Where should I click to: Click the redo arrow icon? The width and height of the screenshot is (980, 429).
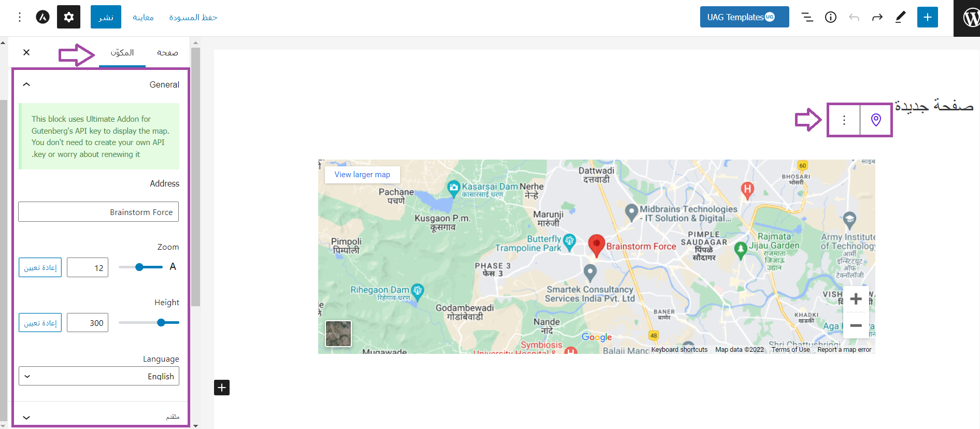tap(877, 17)
